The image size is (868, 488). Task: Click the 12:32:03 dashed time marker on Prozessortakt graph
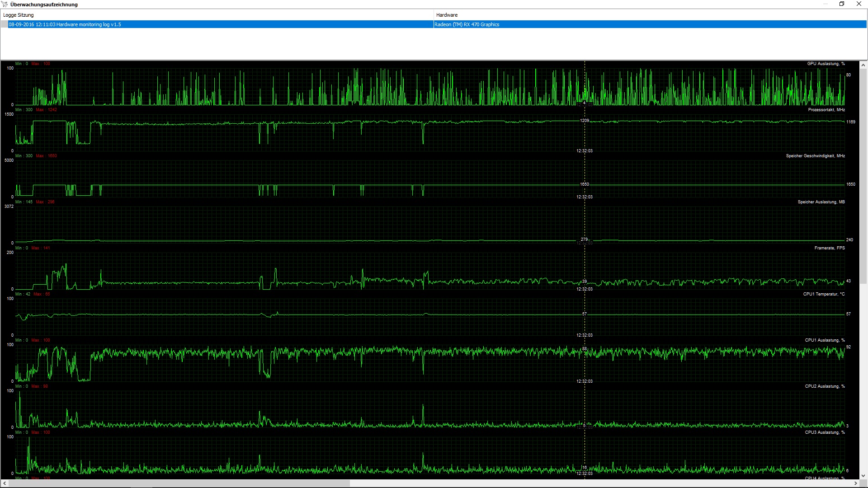[x=585, y=136]
